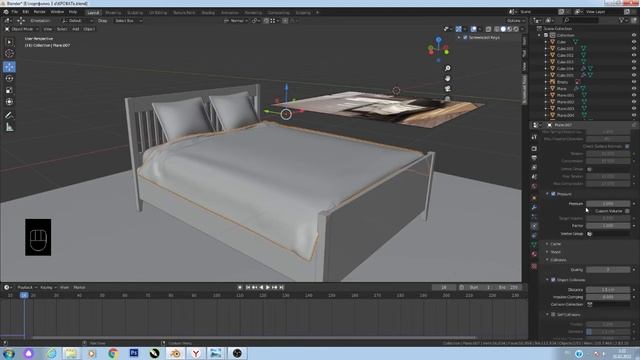Open the Output properties tab
Image resolution: width=640 pixels, height=360 pixels.
[534, 158]
